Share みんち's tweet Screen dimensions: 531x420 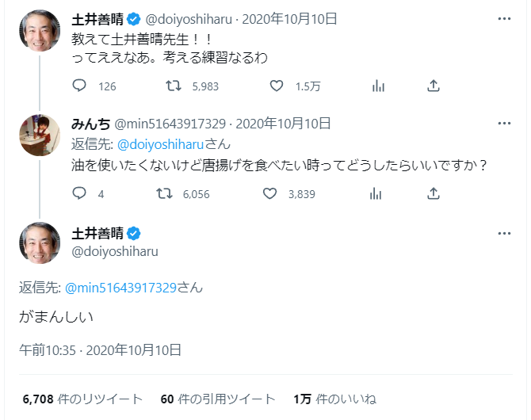(x=433, y=193)
